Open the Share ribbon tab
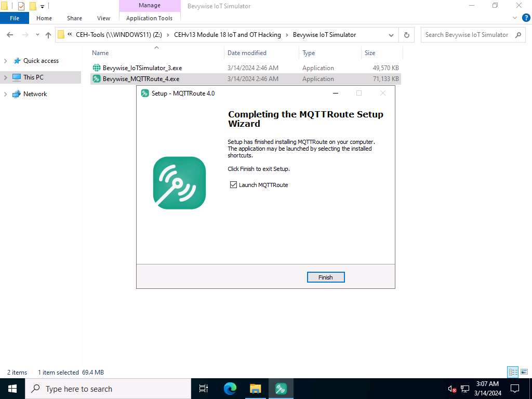 74,18
